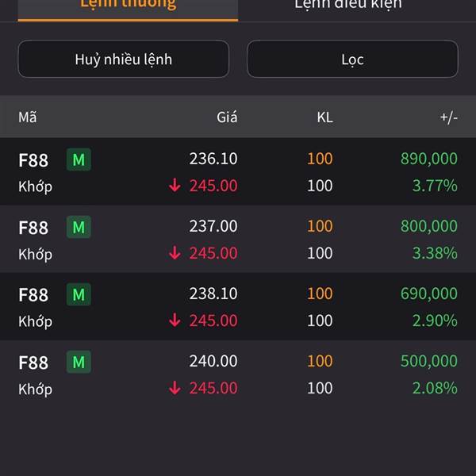Click the M badge on the 238.10 order
This screenshot has height=476, width=476.
click(x=79, y=295)
